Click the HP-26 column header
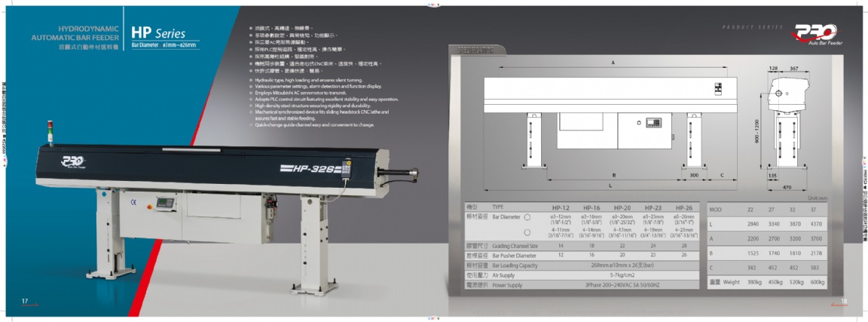This screenshot has width=868, height=322. click(x=684, y=206)
